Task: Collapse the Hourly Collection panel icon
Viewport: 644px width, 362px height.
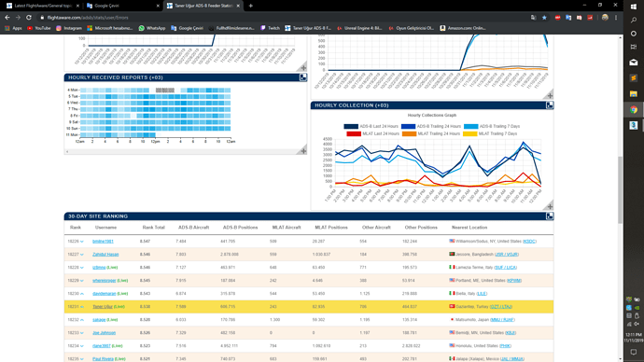Action: pyautogui.click(x=550, y=105)
